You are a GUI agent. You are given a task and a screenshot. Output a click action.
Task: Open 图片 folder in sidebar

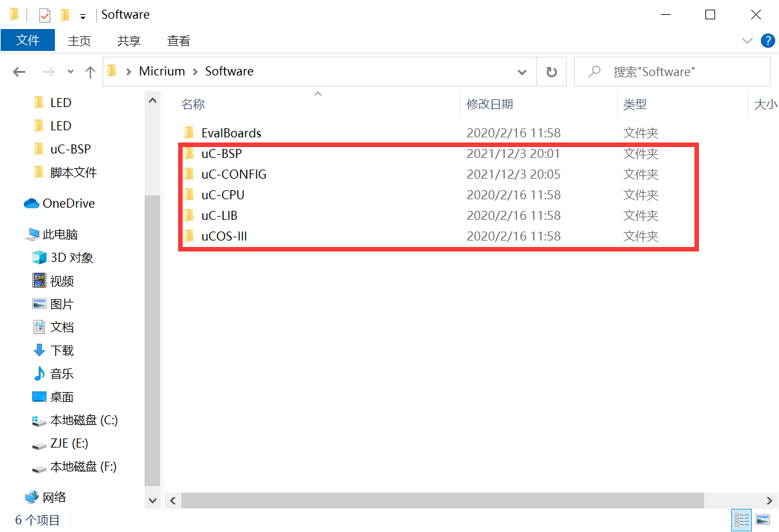pos(62,304)
